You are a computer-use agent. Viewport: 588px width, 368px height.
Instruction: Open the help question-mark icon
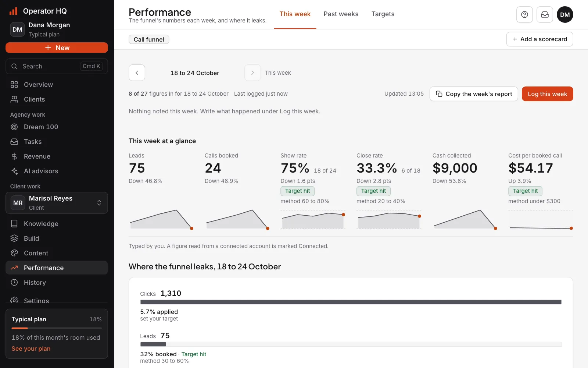[x=524, y=15]
